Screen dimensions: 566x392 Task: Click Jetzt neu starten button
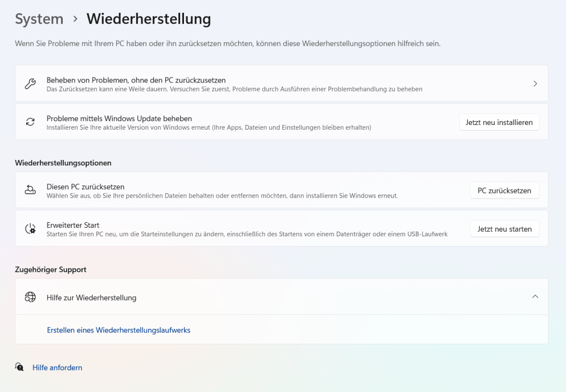tap(504, 229)
